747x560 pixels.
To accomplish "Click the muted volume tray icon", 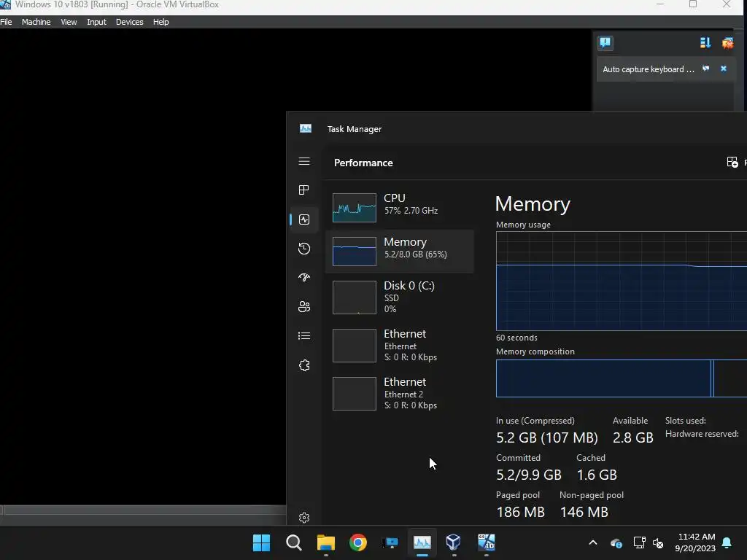I will tap(658, 542).
